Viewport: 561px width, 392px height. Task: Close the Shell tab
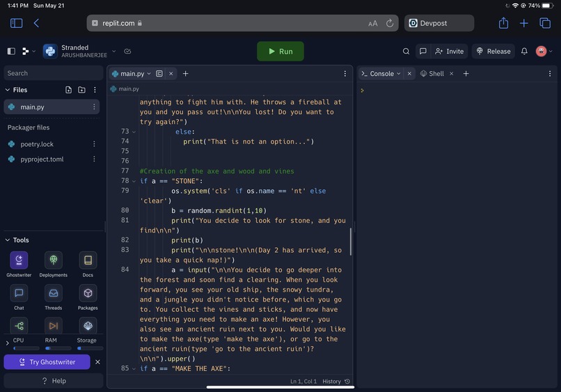(452, 73)
